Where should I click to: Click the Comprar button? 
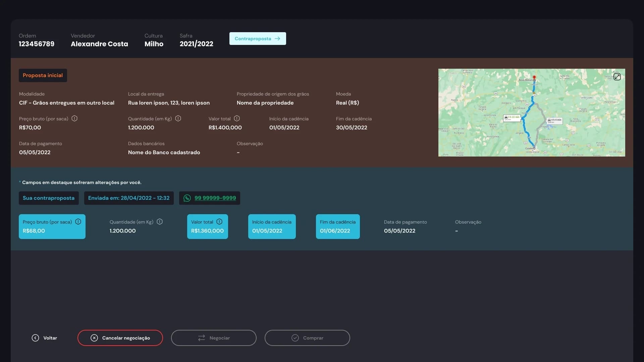pyautogui.click(x=307, y=338)
